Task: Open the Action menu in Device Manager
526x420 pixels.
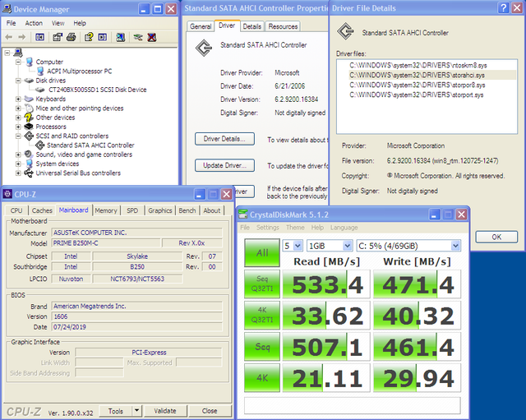Action: point(34,23)
